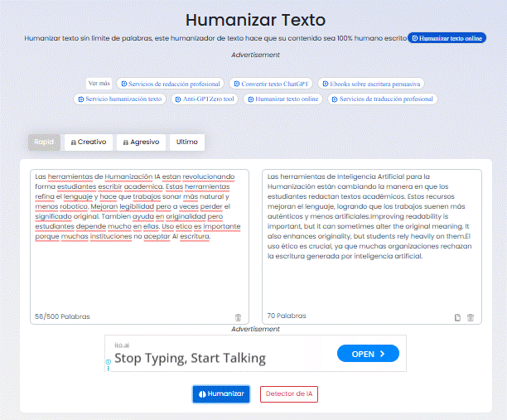
Task: Click the OPEN button in advertisement
Action: (x=368, y=354)
